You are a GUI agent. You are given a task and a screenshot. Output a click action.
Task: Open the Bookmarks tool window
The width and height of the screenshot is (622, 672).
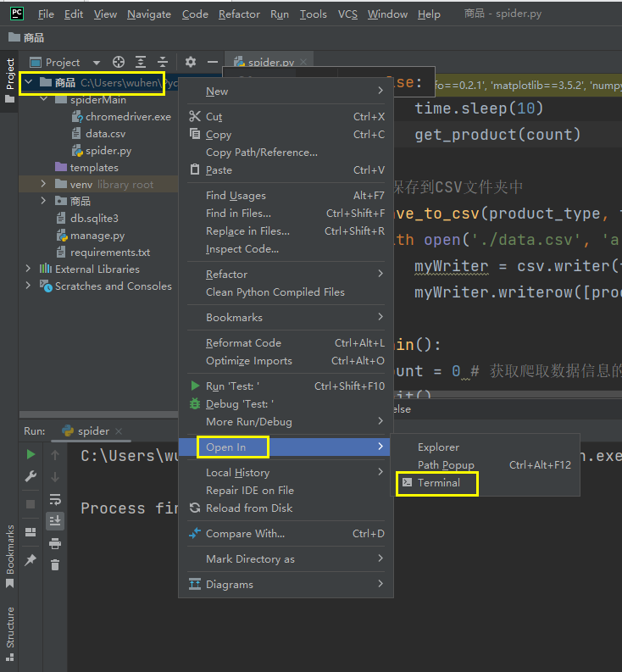[x=10, y=551]
